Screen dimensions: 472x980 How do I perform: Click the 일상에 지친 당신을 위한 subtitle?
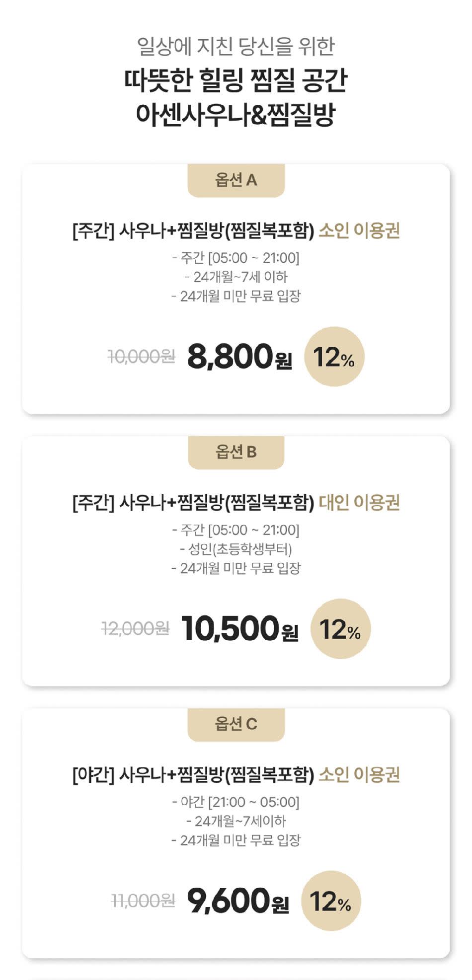point(236,47)
